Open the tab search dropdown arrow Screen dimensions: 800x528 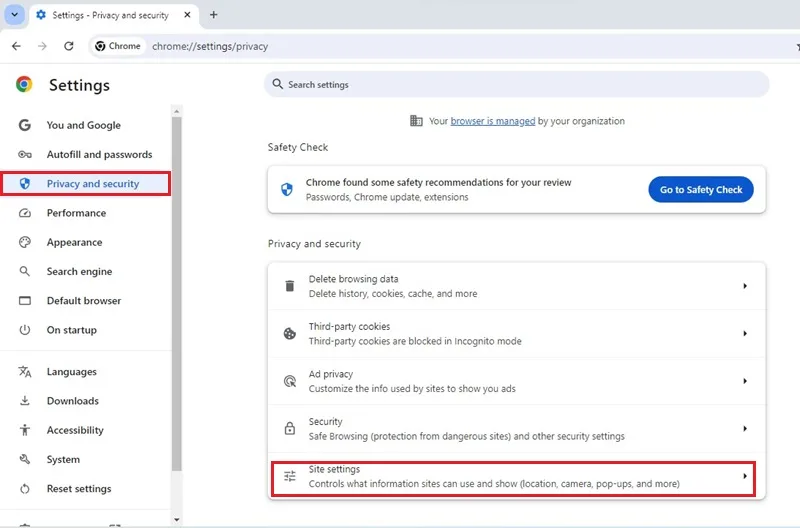[x=15, y=15]
